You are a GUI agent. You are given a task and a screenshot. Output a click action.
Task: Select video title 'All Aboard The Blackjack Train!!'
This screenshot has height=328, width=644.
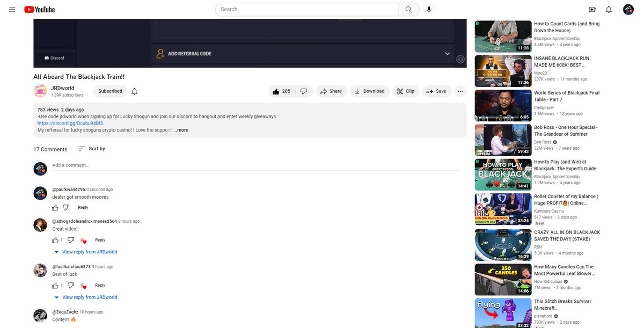pos(79,77)
